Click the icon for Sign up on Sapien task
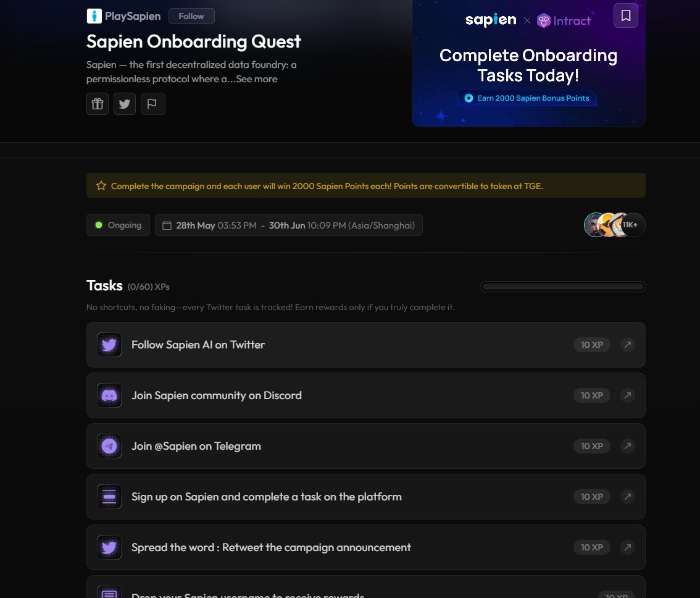This screenshot has width=700, height=598. (x=109, y=497)
